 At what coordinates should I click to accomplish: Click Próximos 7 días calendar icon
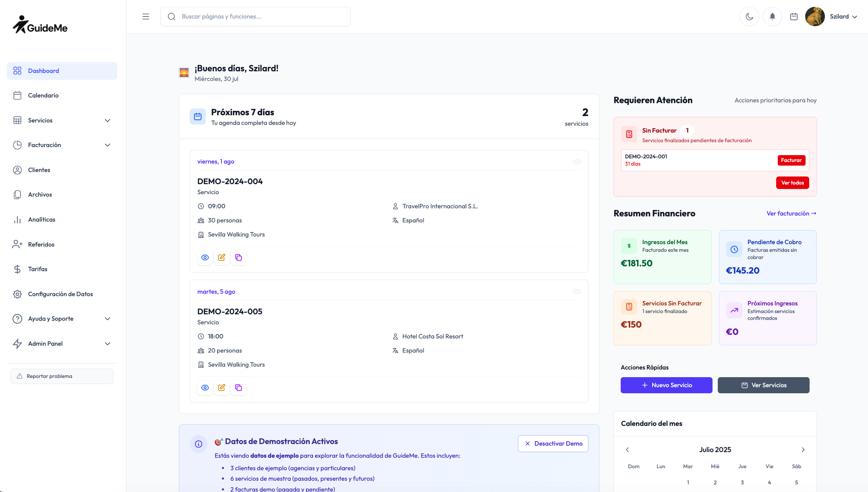[198, 116]
